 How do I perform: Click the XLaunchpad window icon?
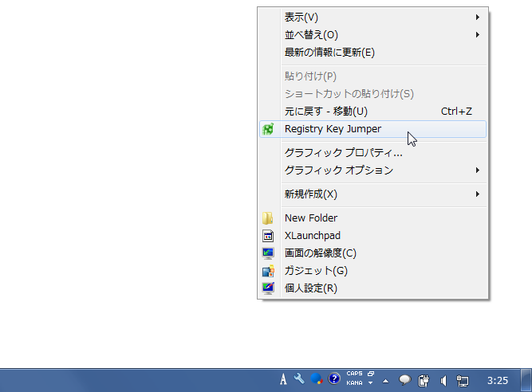268,236
